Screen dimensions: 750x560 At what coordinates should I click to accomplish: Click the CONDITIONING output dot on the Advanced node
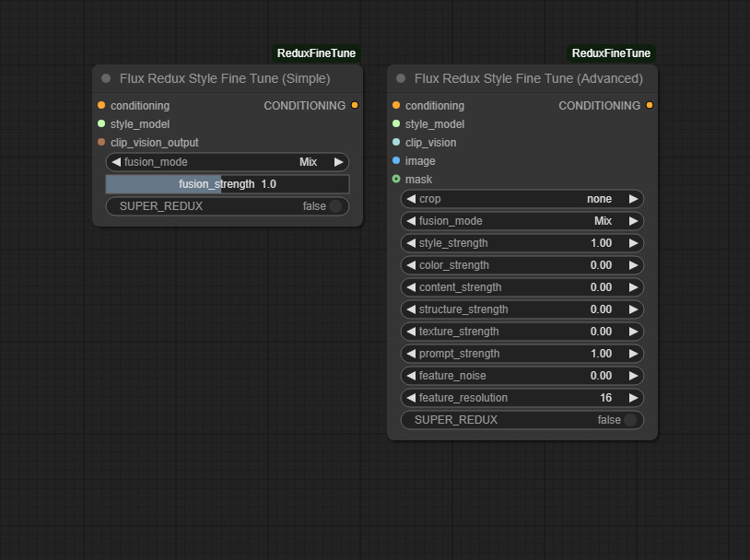point(650,106)
